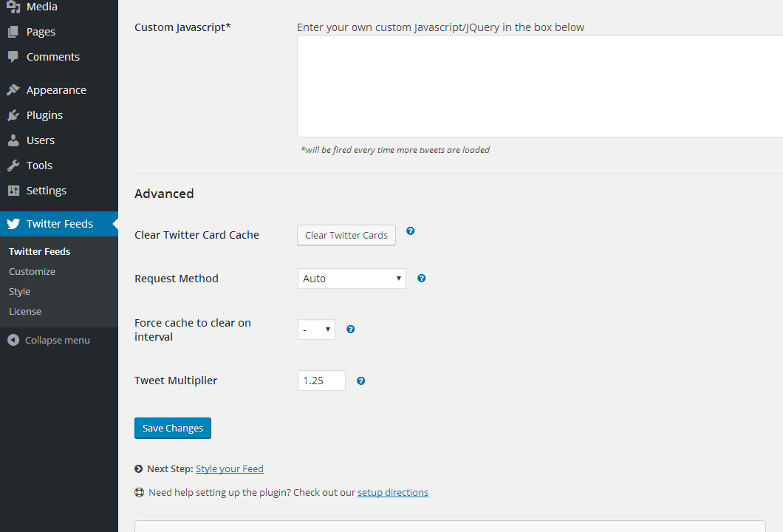Click the Tools wrench icon

(x=13, y=166)
